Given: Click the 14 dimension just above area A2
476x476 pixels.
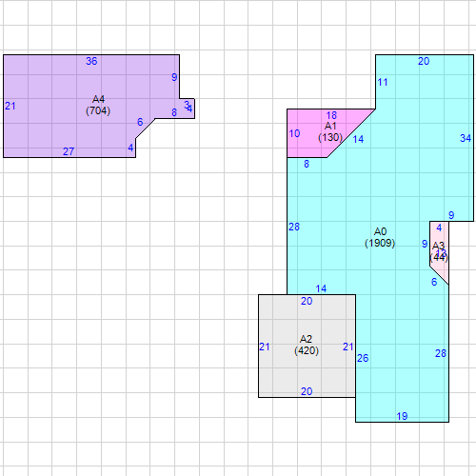Looking at the screenshot, I should coord(321,288).
